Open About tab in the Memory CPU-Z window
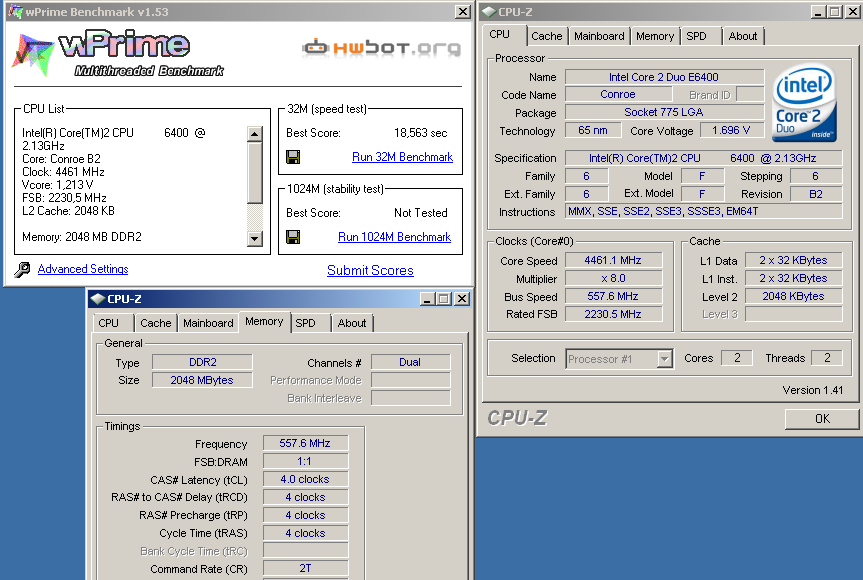 click(352, 323)
